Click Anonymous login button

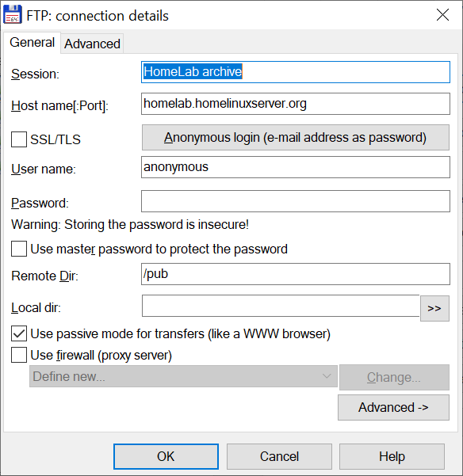click(295, 137)
